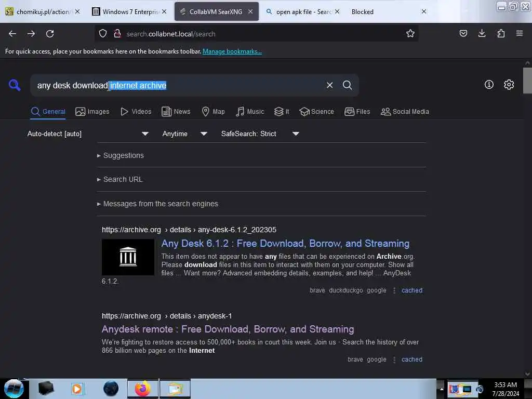
Task: Open the media player taskbar icon
Action: point(77,389)
